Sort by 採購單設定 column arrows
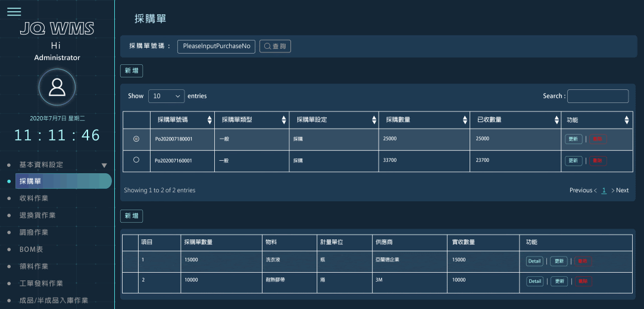 pyautogui.click(x=374, y=120)
